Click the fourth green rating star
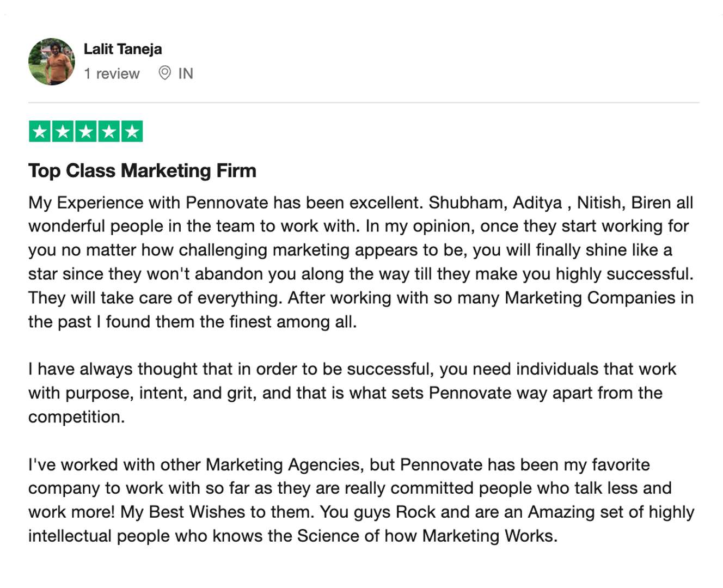This screenshot has width=723, height=588. point(109,131)
